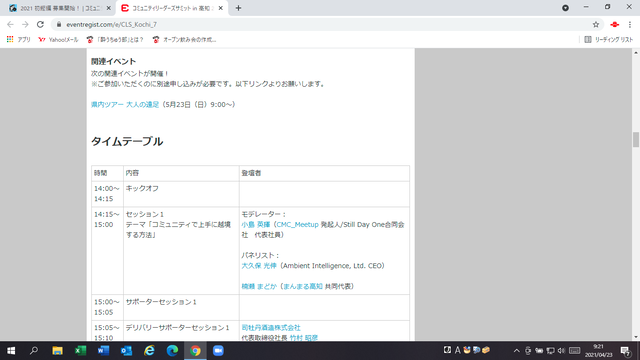The image size is (640, 360).
Task: Open the アプリ bookmarks shortcut
Action: pyautogui.click(x=19, y=40)
